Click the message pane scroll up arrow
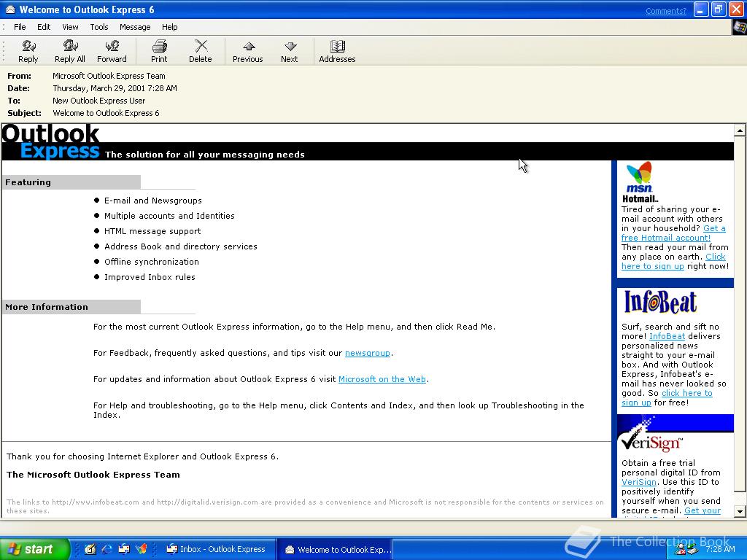 click(x=740, y=130)
